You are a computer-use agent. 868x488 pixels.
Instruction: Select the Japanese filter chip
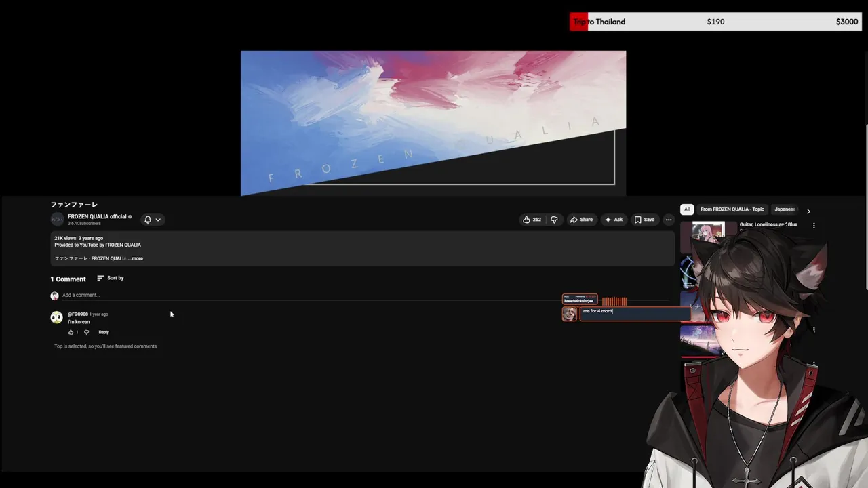pyautogui.click(x=785, y=209)
